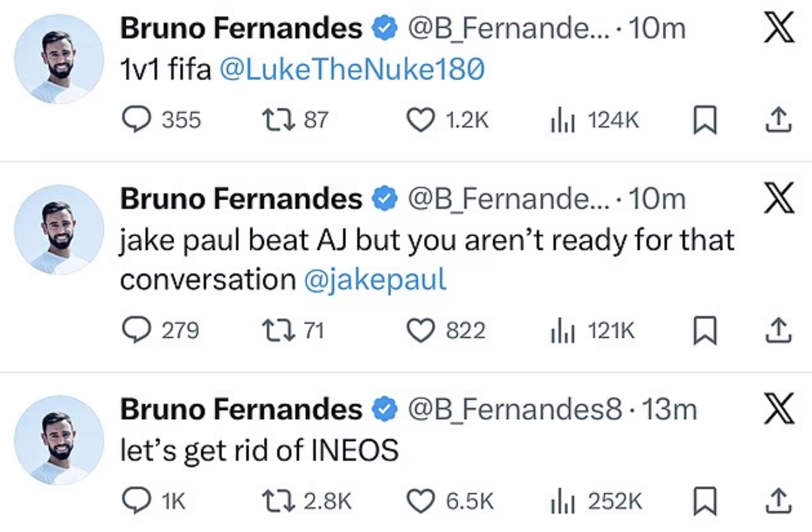Like the "let's get rid of INEOS" tweet
Image resolution: width=812 pixels, height=532 pixels.
420,501
